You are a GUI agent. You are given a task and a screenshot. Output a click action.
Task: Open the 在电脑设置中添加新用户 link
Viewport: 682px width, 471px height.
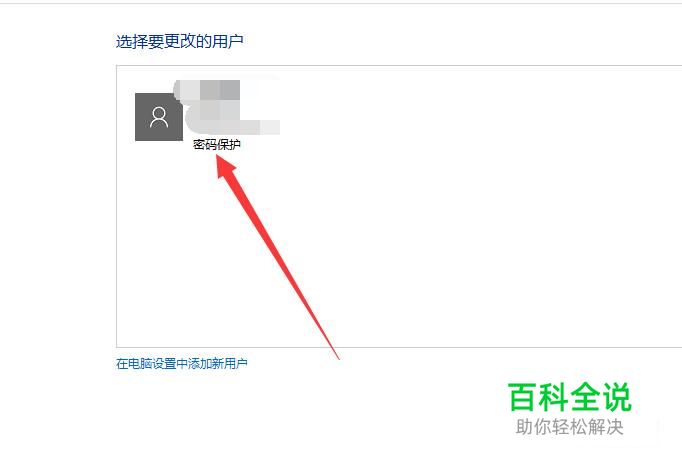click(182, 363)
